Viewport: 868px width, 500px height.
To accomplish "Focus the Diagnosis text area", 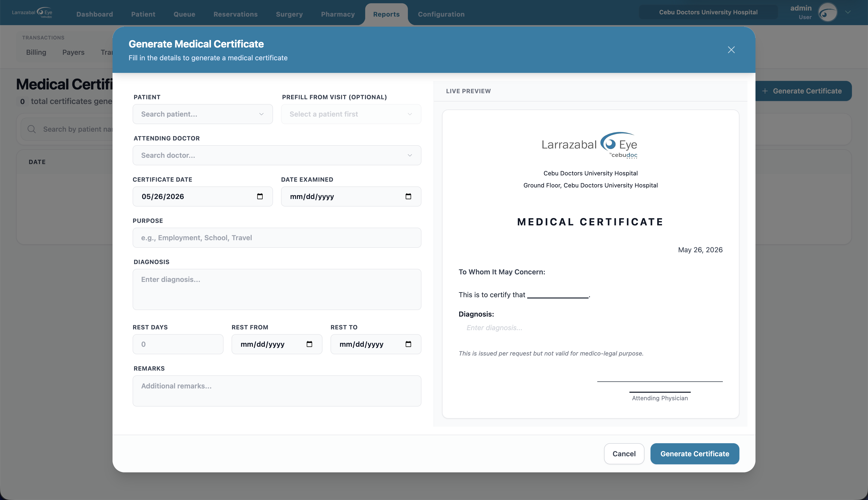I will (277, 289).
